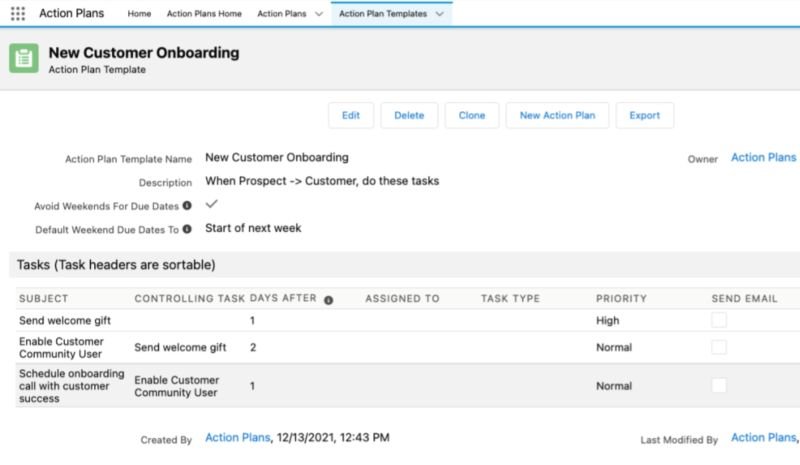Click the New Customer Onboarding template name value

pos(277,157)
